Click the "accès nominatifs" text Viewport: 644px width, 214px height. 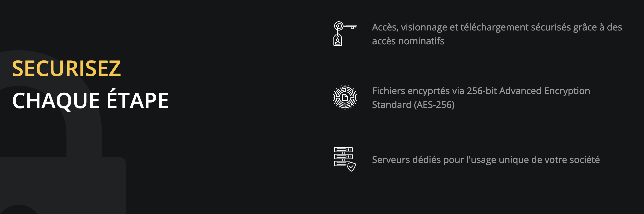coord(408,41)
